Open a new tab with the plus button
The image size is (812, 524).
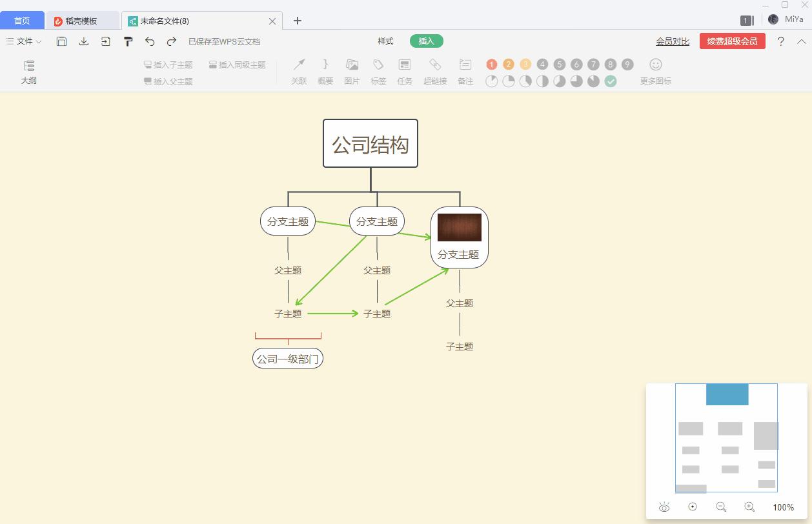click(x=297, y=21)
